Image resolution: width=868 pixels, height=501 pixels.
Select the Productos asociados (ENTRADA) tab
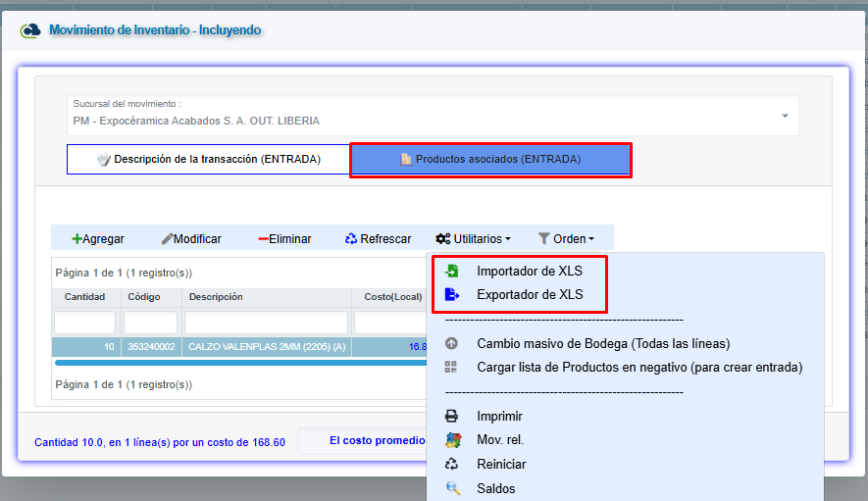click(x=490, y=159)
